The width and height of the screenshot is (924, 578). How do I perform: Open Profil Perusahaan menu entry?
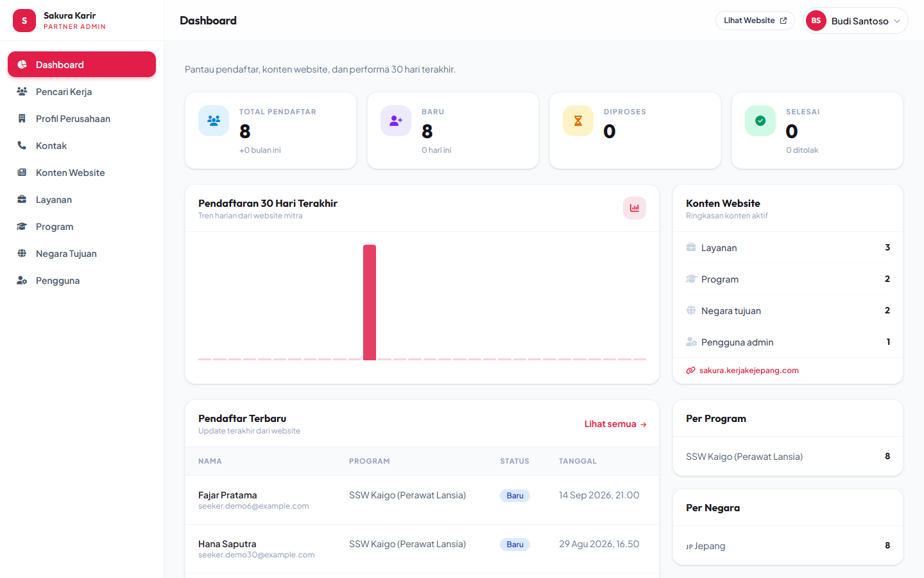[x=81, y=119]
